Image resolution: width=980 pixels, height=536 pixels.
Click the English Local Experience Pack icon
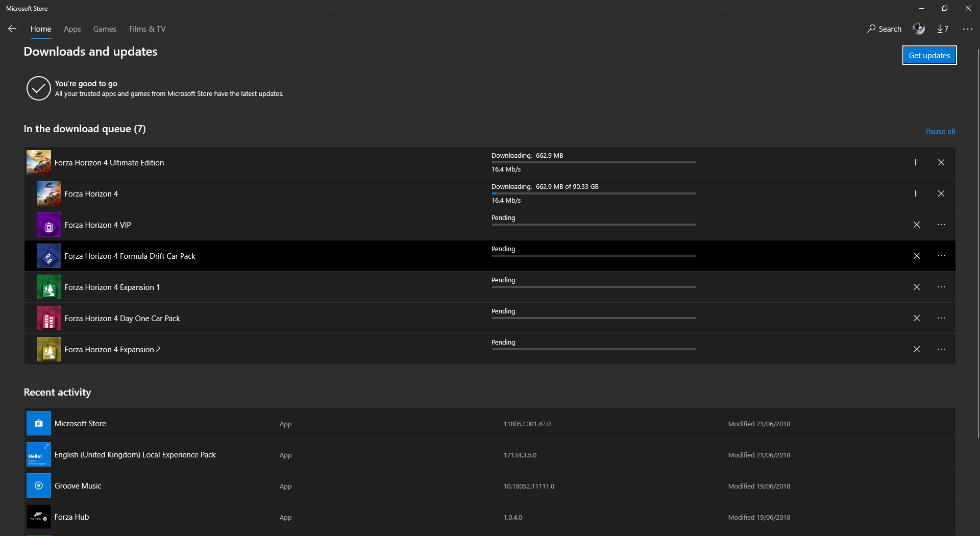(x=39, y=454)
